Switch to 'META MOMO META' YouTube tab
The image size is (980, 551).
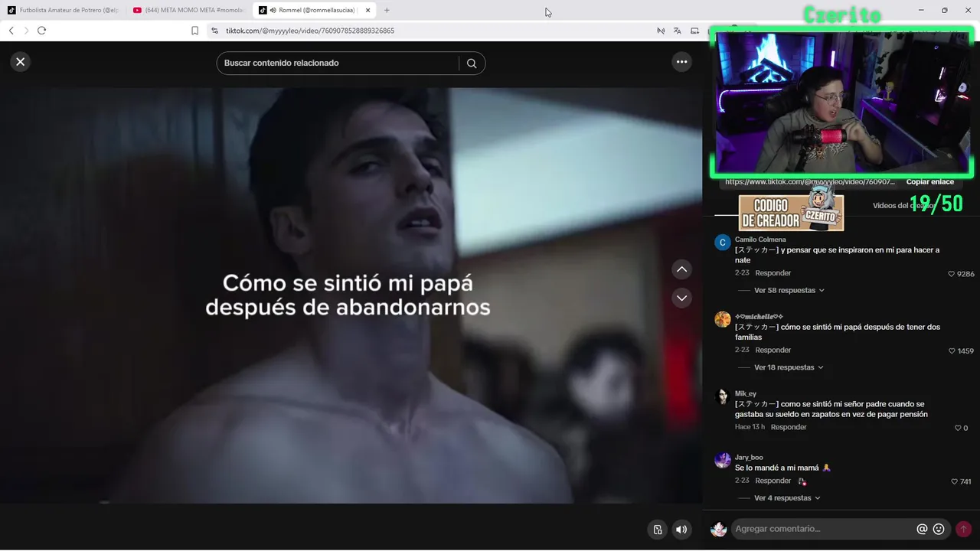188,10
